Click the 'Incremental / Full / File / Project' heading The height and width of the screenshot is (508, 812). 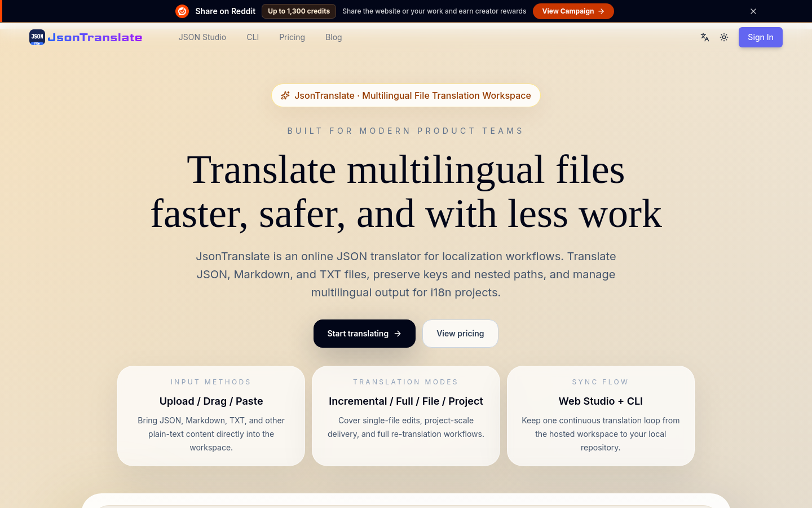click(406, 401)
